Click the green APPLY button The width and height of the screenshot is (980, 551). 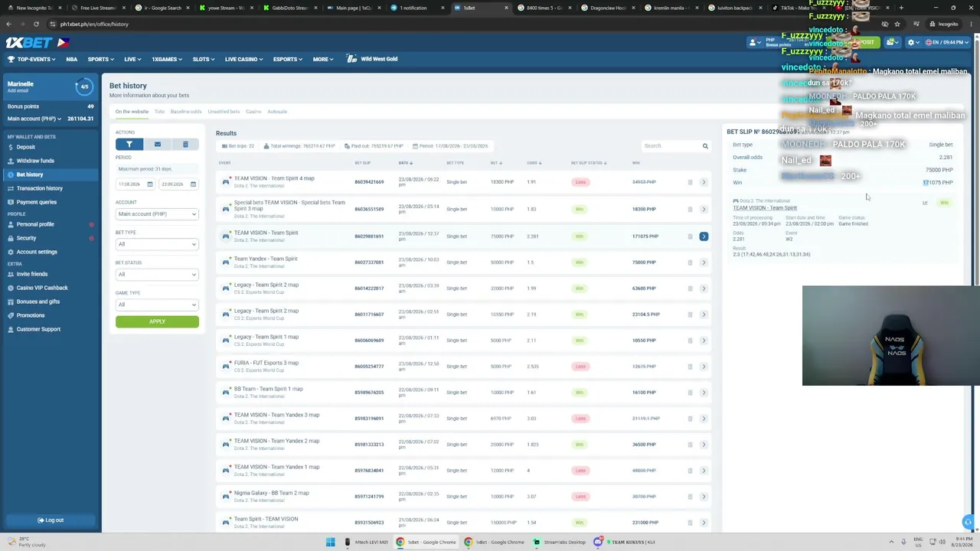(x=157, y=321)
